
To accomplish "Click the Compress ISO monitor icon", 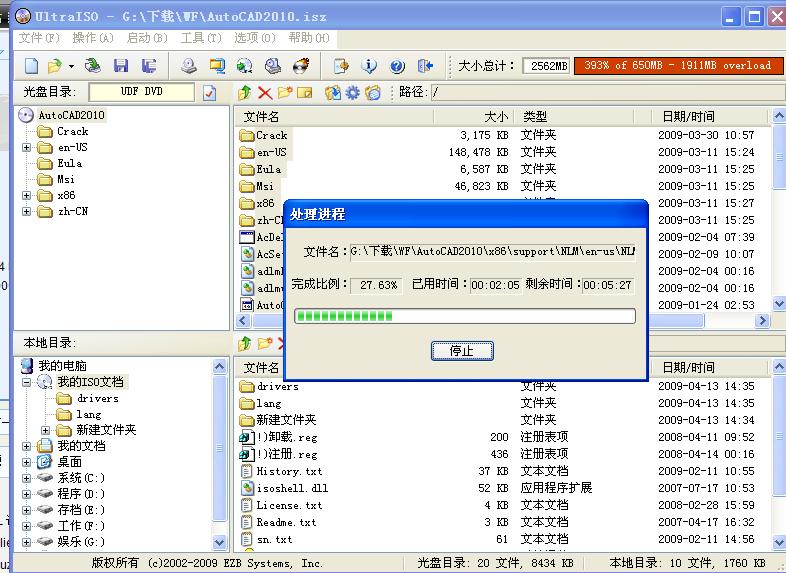I will pos(217,66).
